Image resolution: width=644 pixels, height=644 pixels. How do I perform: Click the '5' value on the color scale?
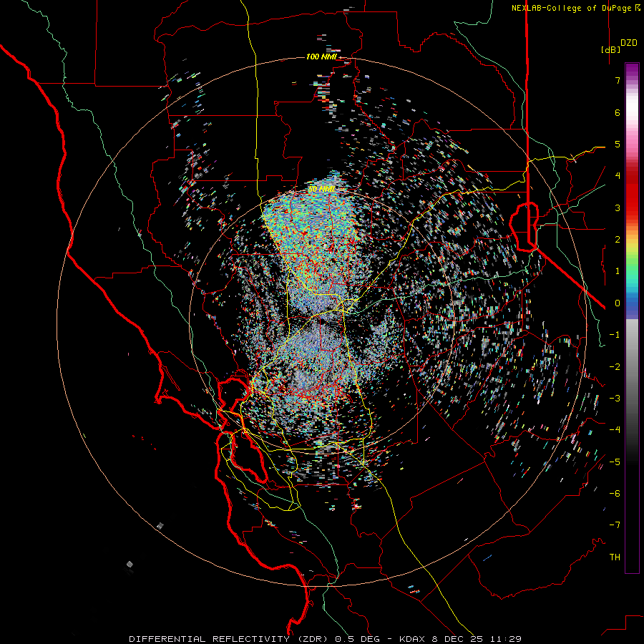[618, 144]
